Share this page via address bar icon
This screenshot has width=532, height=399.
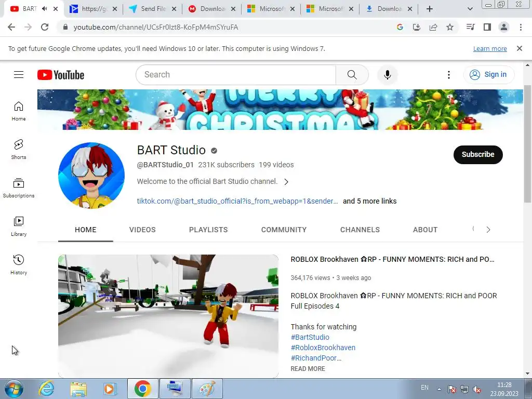433,27
